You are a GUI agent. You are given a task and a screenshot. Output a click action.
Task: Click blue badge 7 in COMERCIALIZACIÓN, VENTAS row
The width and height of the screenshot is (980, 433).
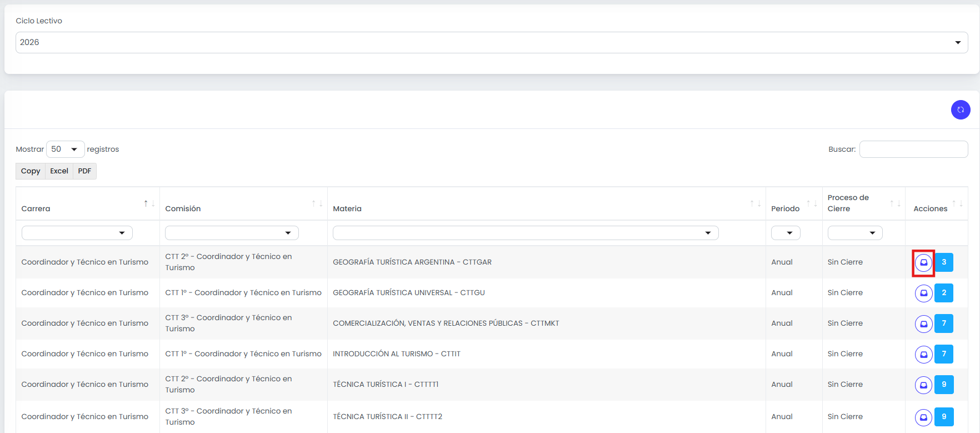[944, 323]
